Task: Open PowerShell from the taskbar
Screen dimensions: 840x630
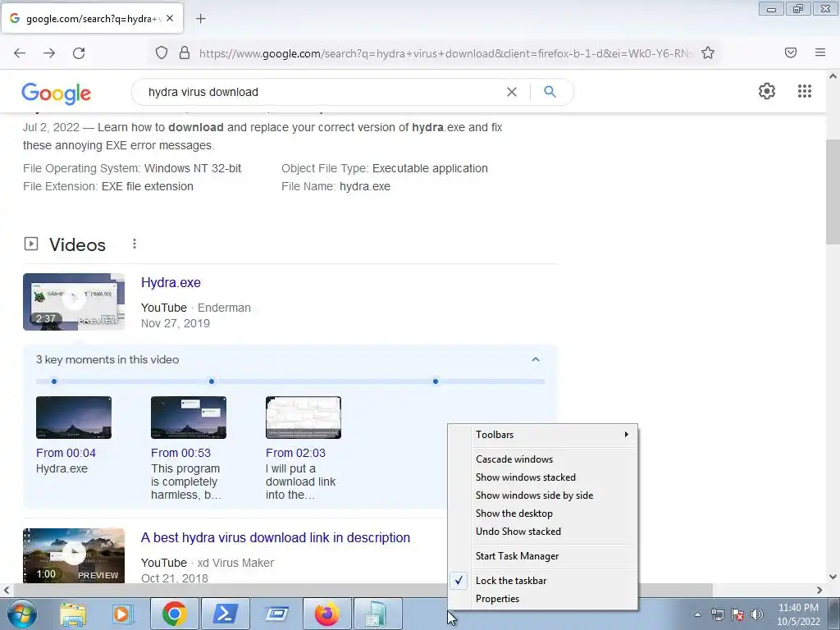Action: pos(226,614)
